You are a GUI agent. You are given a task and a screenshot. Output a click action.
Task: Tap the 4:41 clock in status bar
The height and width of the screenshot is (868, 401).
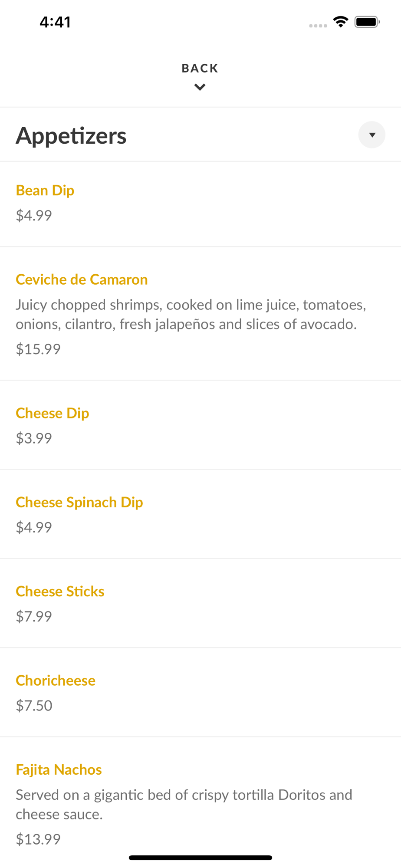pos(55,22)
